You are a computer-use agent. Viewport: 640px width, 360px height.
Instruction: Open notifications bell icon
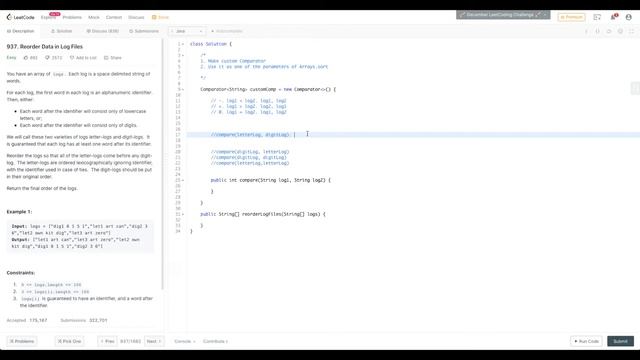click(x=613, y=17)
